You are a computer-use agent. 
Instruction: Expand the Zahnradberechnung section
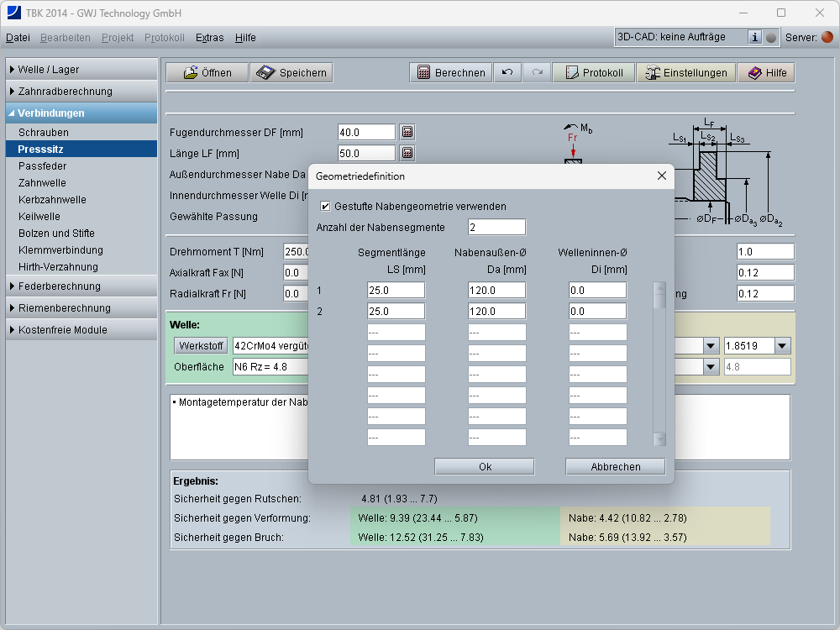81,91
